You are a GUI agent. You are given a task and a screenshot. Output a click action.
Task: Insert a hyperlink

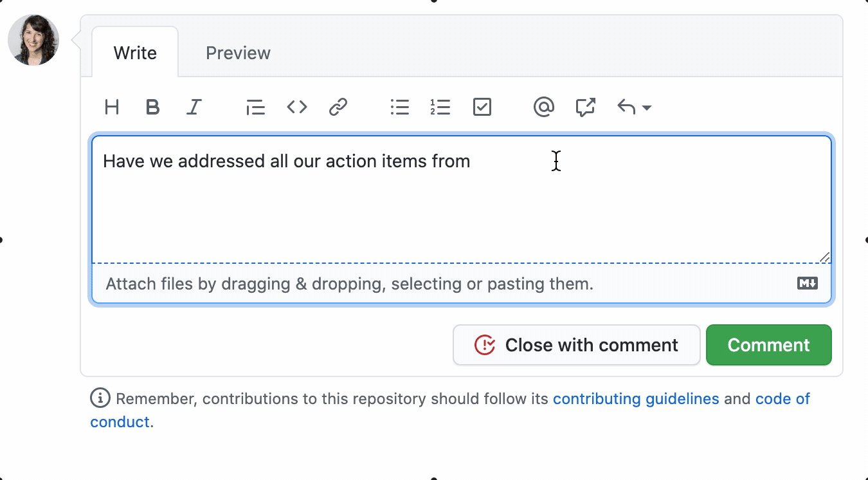point(338,107)
